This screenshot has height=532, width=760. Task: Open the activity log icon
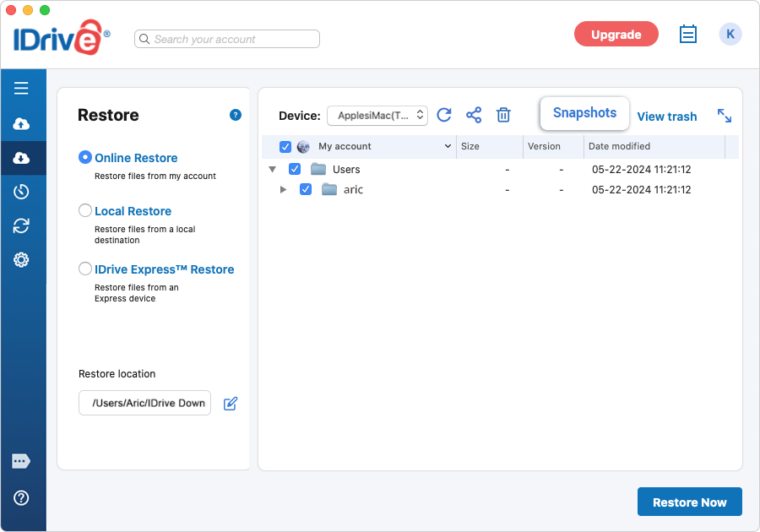pyautogui.click(x=687, y=35)
